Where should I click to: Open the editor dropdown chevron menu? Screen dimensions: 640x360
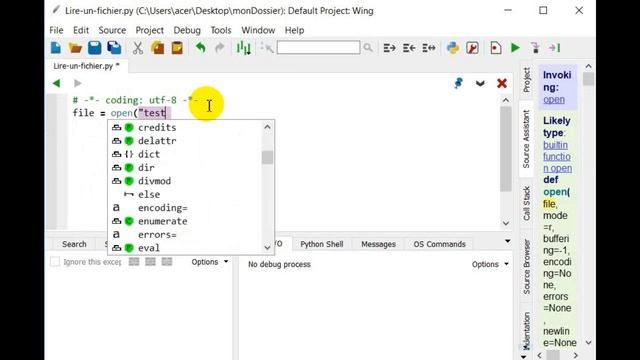pos(480,83)
